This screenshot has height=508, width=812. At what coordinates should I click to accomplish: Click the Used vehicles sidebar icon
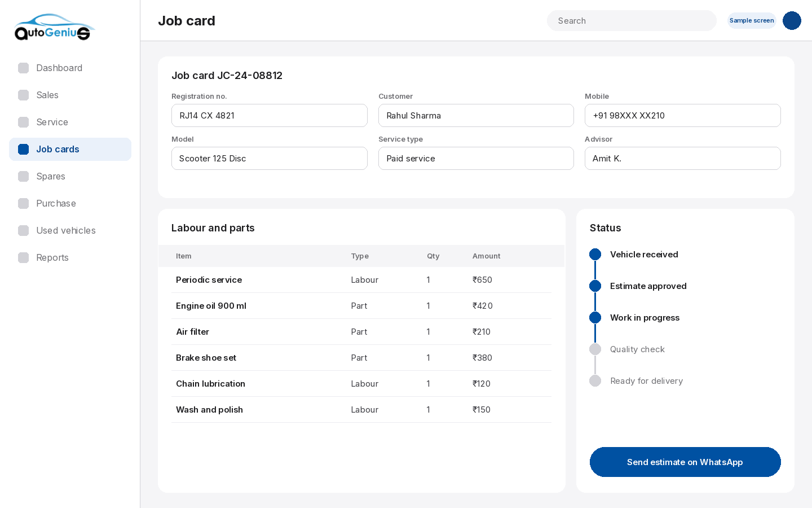(x=23, y=230)
